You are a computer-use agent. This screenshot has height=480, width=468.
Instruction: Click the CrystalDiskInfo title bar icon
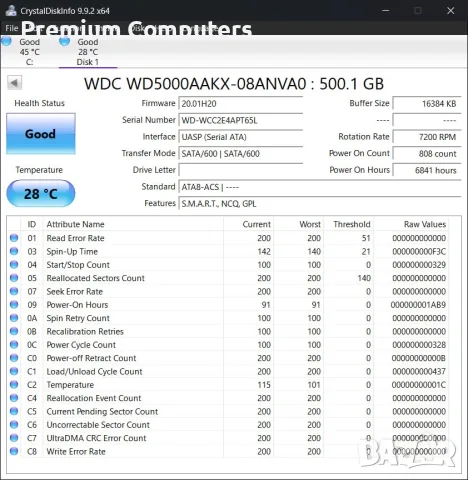(x=11, y=11)
